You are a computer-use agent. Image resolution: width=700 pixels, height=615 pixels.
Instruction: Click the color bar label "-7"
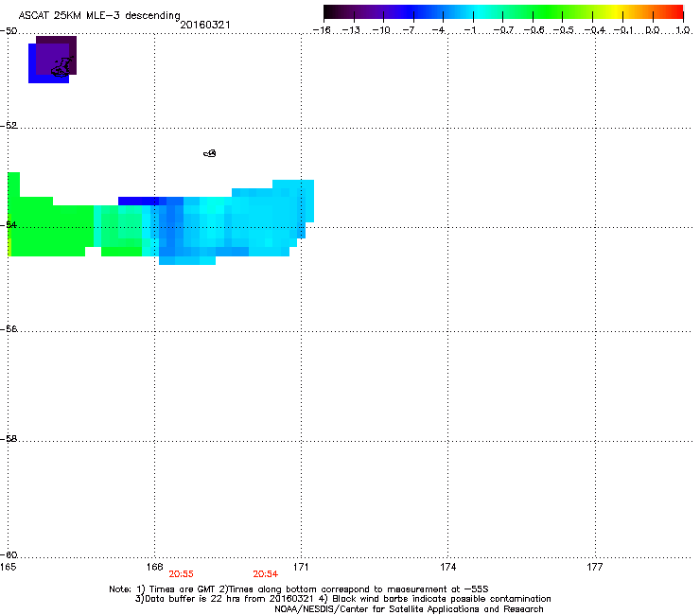410,30
